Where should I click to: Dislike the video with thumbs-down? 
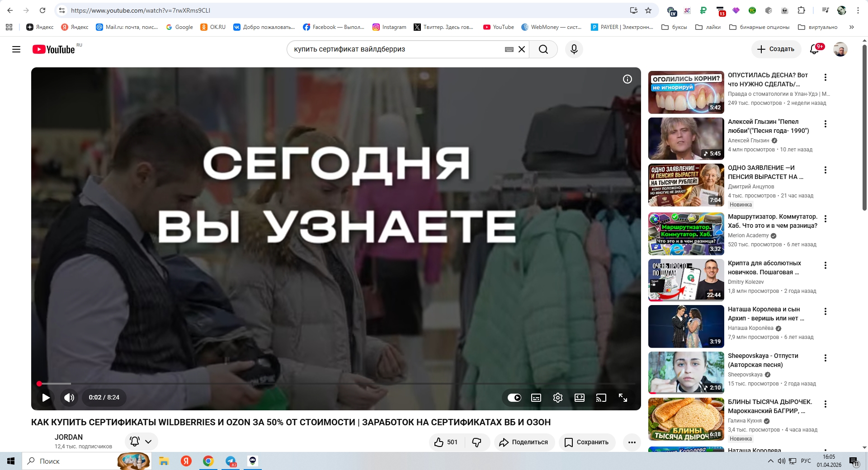[476, 442]
